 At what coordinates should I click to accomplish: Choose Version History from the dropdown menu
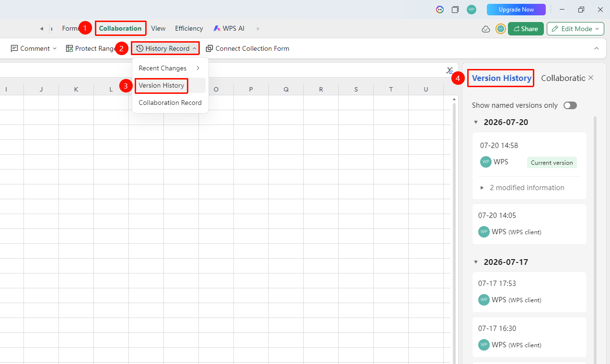[170, 85]
